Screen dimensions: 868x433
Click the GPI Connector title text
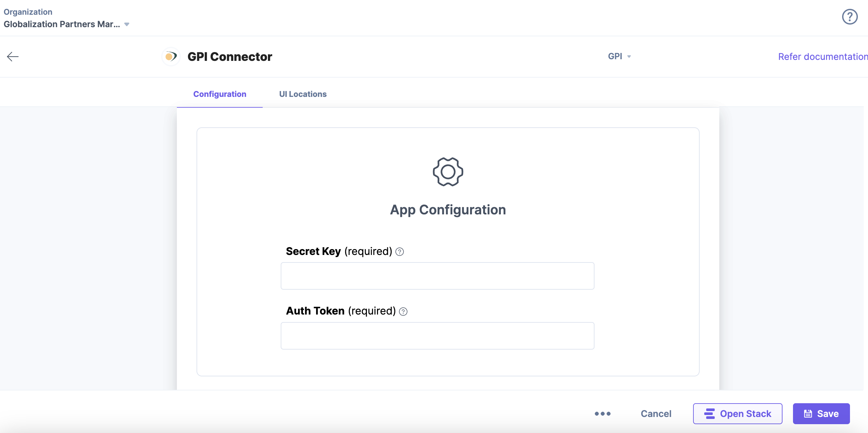pyautogui.click(x=230, y=57)
